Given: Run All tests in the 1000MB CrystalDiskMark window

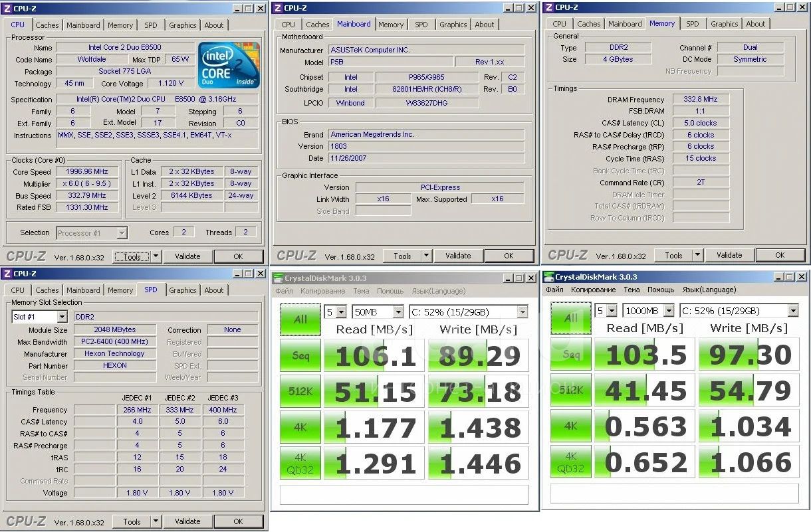Looking at the screenshot, I should click(571, 319).
